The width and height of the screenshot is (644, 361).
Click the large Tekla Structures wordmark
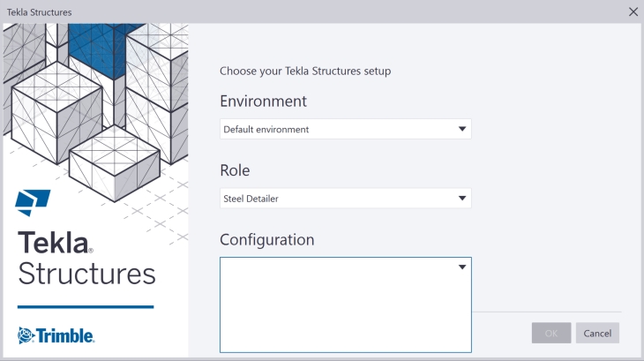click(x=86, y=257)
